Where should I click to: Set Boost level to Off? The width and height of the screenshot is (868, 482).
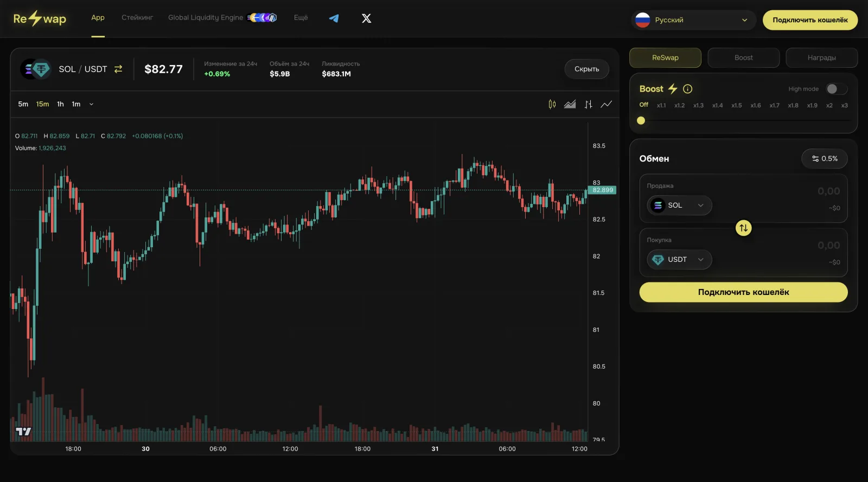pos(644,105)
